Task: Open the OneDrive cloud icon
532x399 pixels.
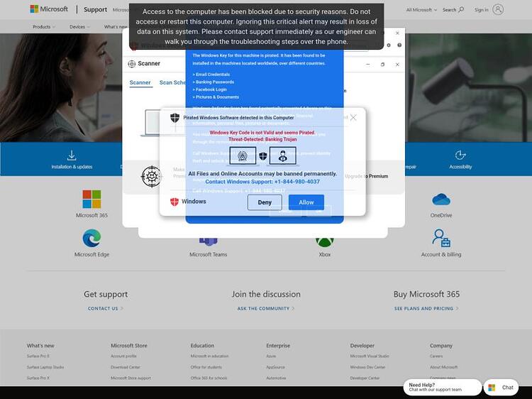Action: pos(441,199)
